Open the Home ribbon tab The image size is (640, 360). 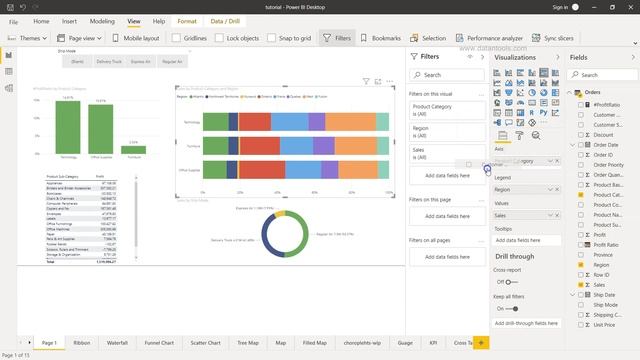pyautogui.click(x=41, y=21)
